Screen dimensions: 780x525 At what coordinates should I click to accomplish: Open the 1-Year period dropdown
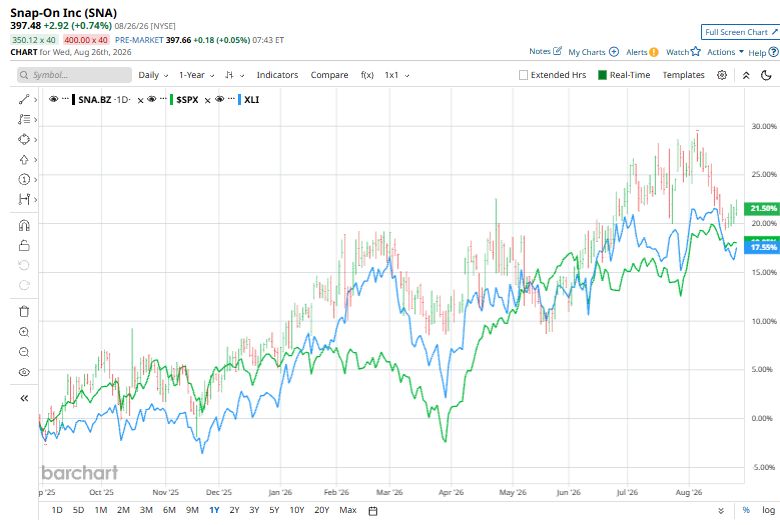196,75
